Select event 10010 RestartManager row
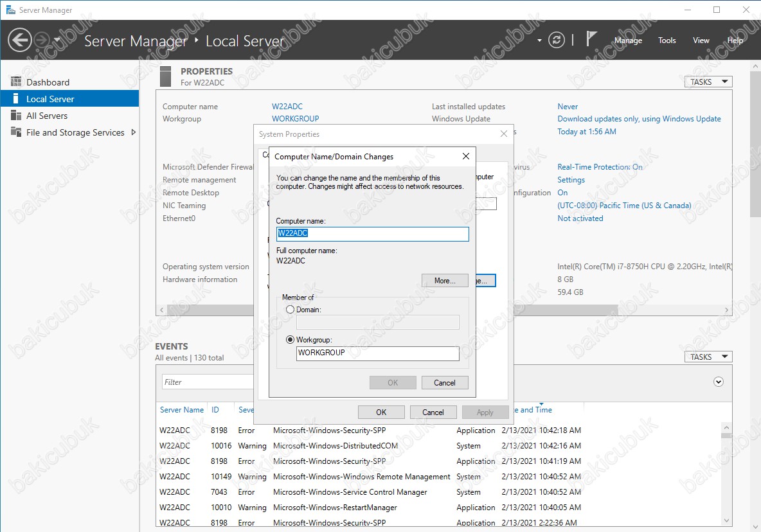The image size is (761, 532). 439,508
